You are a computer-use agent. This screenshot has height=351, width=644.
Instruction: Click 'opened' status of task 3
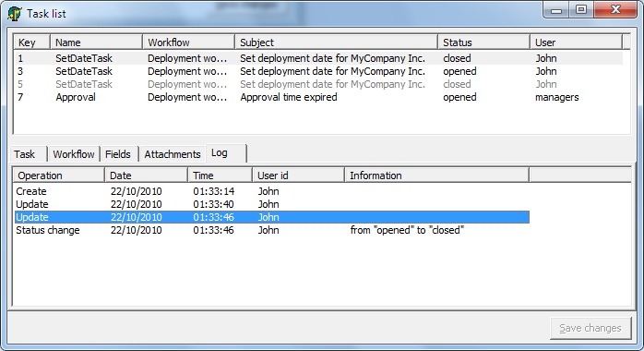click(x=459, y=71)
